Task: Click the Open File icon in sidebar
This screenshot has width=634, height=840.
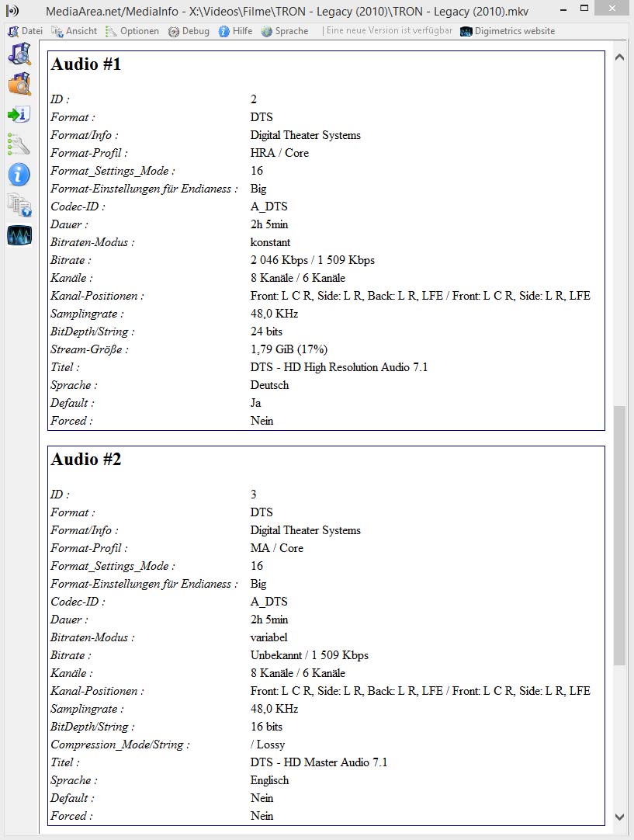Action: point(19,54)
